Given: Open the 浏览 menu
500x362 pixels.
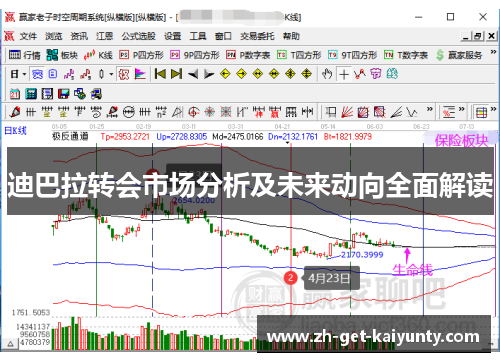Looking at the screenshot, I should click(x=54, y=36).
